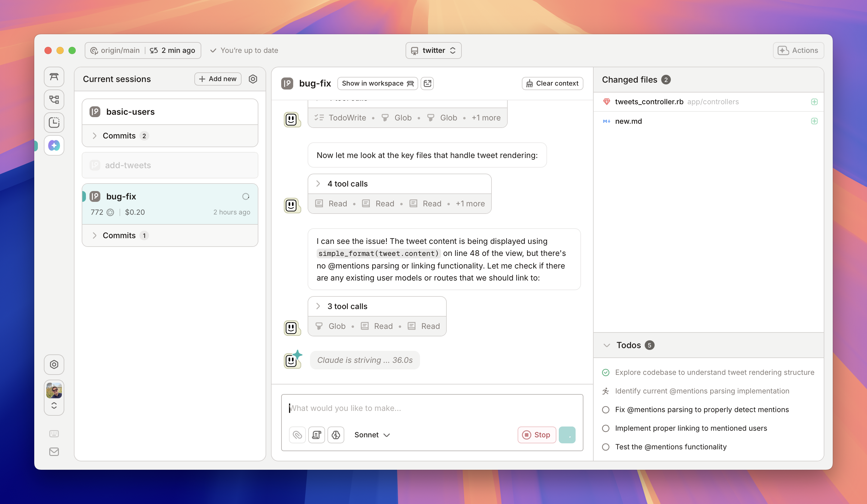
Task: Click the open-in-window icon beside Show in workspace
Action: tap(427, 83)
